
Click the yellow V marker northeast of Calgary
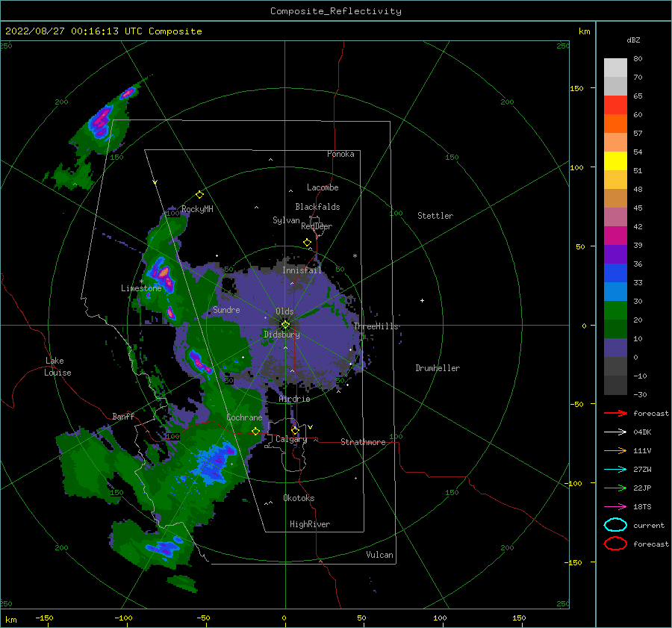(x=311, y=427)
